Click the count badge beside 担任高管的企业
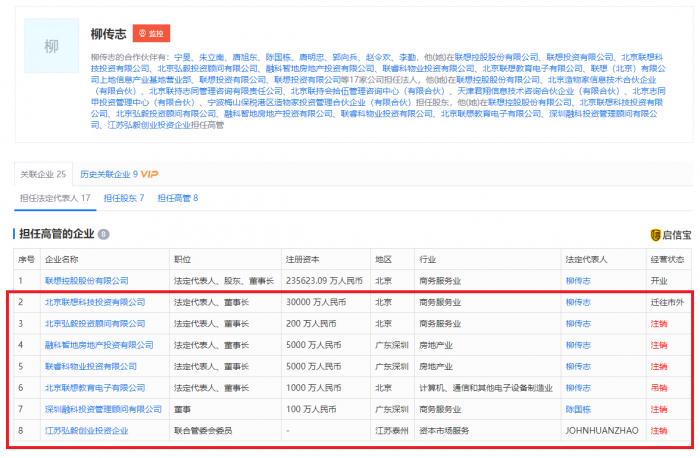Image resolution: width=700 pixels, height=458 pixels. (104, 235)
